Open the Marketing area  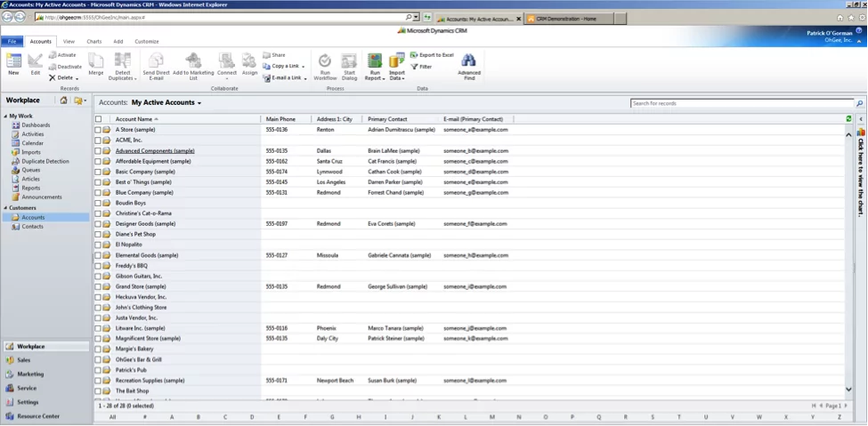[30, 374]
